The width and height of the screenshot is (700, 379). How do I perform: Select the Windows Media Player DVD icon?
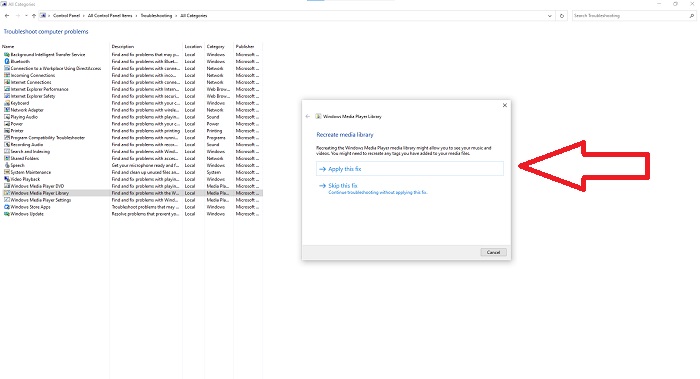click(7, 186)
